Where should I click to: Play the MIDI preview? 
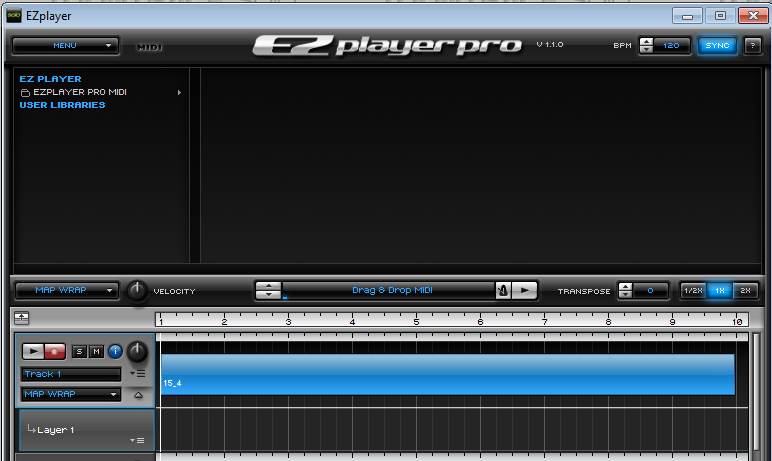click(x=524, y=291)
